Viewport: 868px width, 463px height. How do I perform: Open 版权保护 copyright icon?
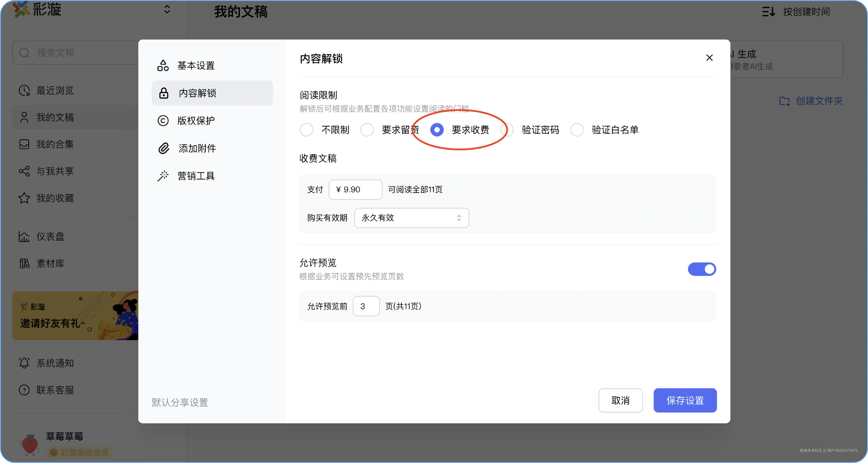point(163,121)
